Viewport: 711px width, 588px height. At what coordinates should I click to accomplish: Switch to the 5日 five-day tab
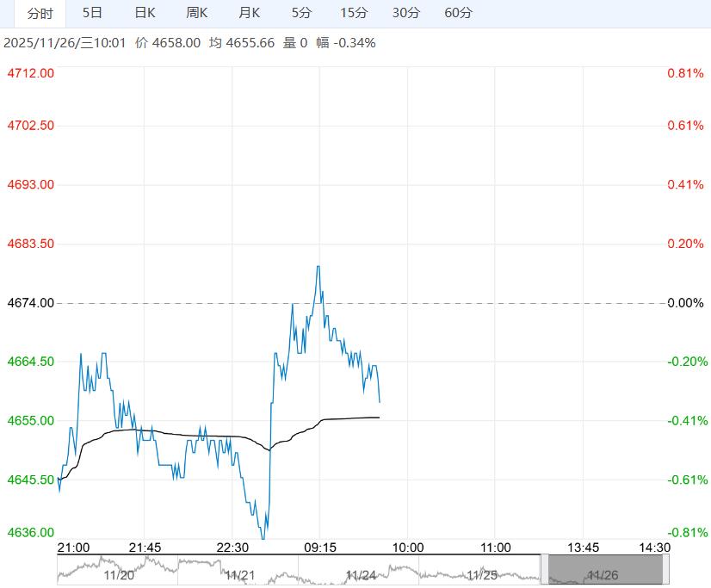point(92,13)
